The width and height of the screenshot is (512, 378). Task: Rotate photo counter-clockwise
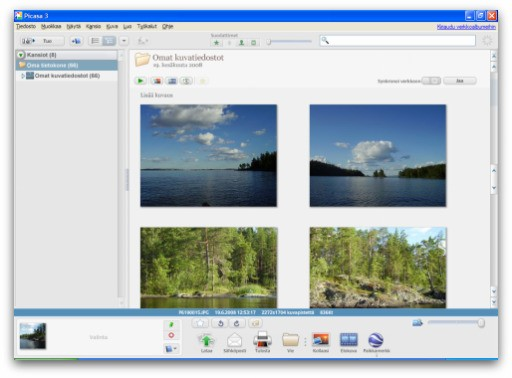coord(220,323)
